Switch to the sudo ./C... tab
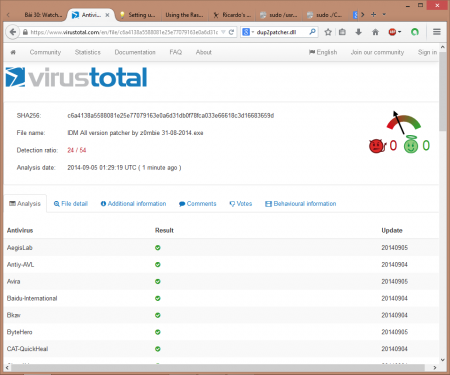The image size is (450, 375). point(325,15)
